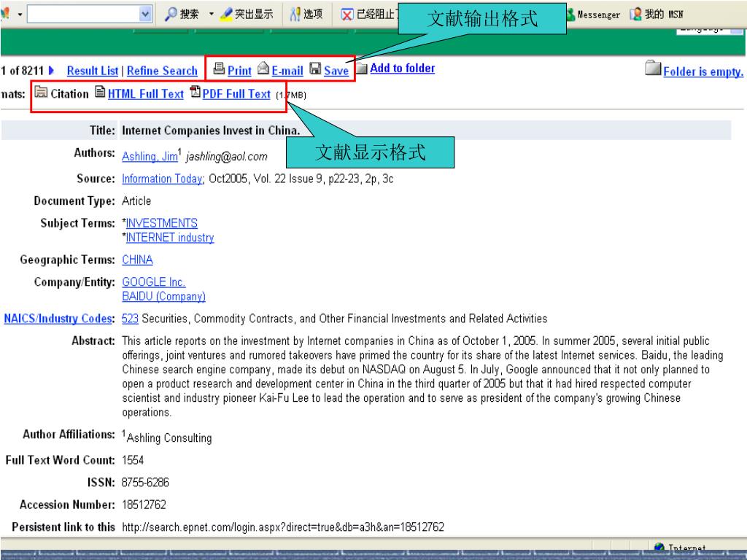Open author Ashling, Jim link

pos(150,156)
